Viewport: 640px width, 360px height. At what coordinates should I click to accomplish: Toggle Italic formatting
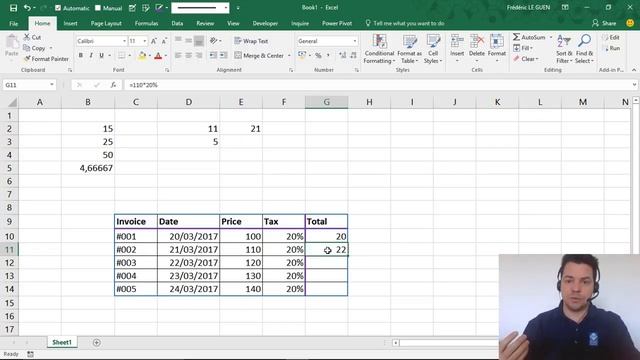[x=91, y=55]
